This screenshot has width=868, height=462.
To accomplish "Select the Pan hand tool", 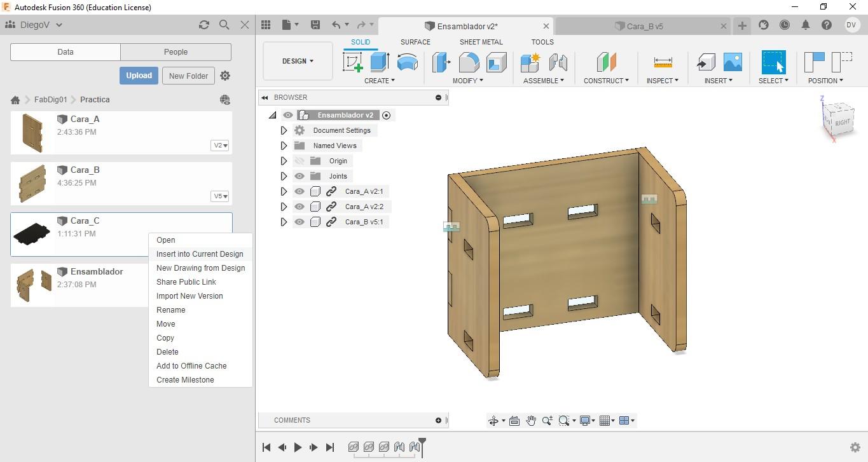I will point(530,421).
